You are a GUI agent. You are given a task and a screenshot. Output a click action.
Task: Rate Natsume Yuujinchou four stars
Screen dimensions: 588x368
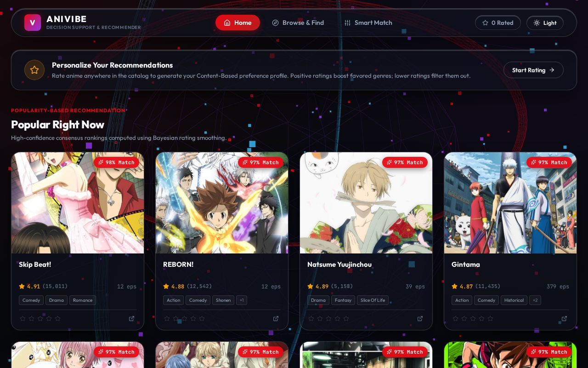(337, 318)
